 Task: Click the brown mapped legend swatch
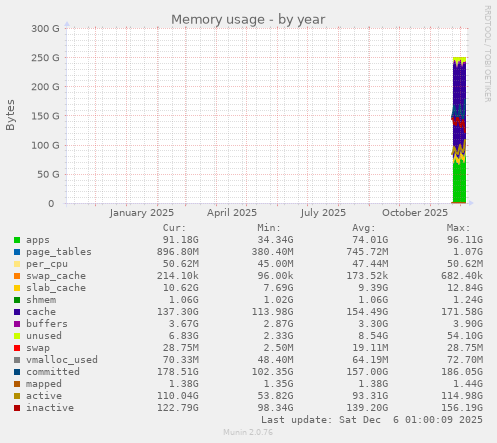pos(17,384)
